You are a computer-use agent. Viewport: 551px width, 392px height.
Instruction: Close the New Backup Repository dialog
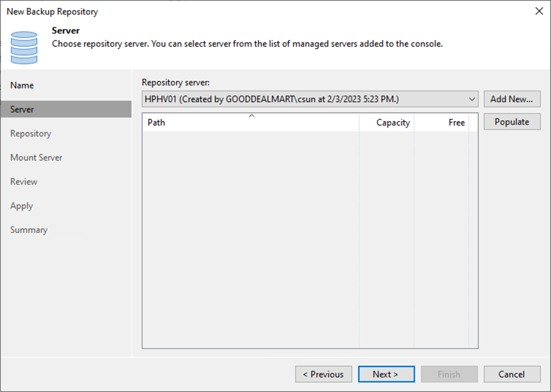coord(538,12)
